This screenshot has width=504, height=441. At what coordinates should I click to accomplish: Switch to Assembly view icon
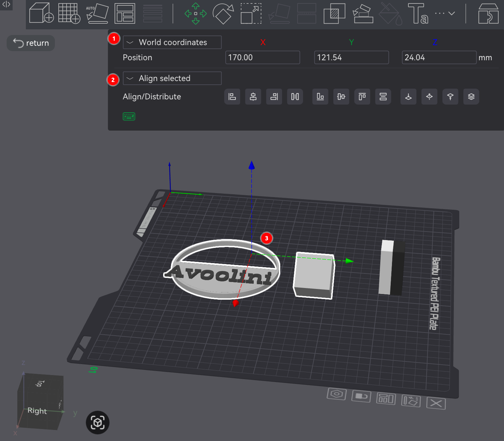488,13
